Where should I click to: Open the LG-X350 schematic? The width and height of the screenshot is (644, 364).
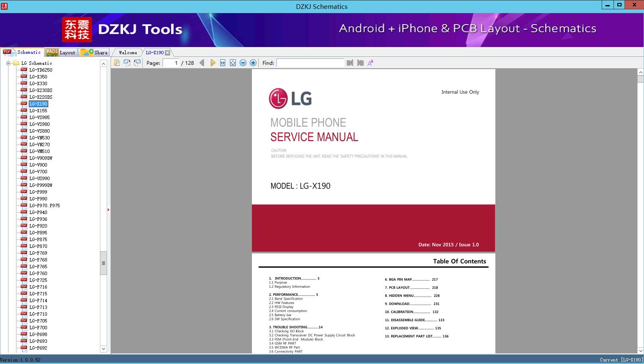[38, 77]
